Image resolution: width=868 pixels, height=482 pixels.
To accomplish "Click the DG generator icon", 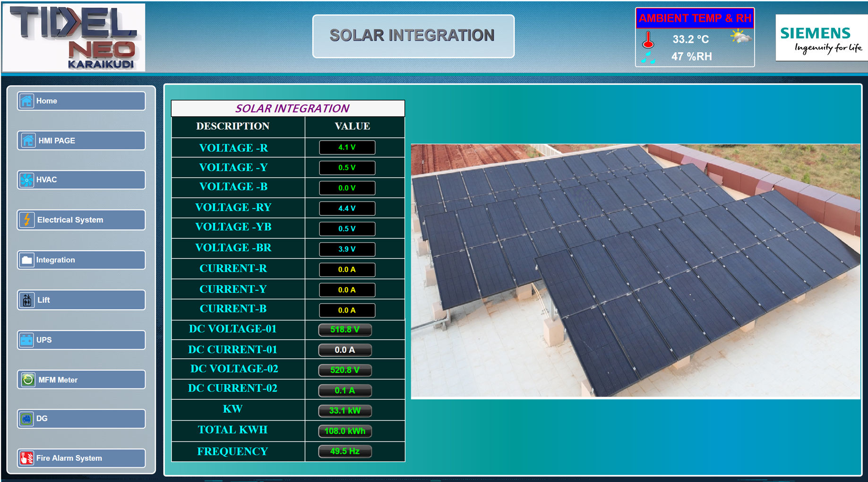I will coord(26,419).
